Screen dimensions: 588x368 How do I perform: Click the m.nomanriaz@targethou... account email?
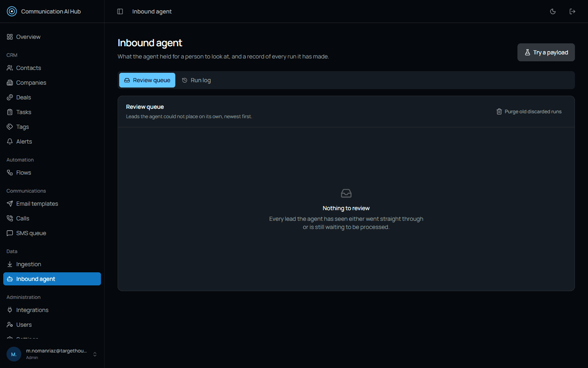(56, 351)
